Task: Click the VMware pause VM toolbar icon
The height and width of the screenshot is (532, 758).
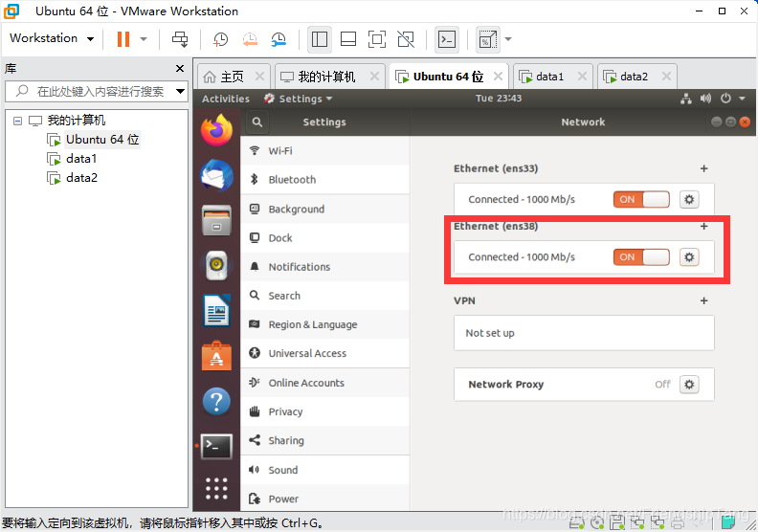Action: pyautogui.click(x=123, y=39)
